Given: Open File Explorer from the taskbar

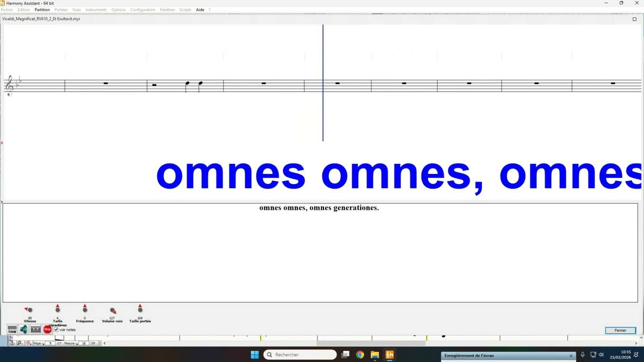Looking at the screenshot, I should (375, 354).
